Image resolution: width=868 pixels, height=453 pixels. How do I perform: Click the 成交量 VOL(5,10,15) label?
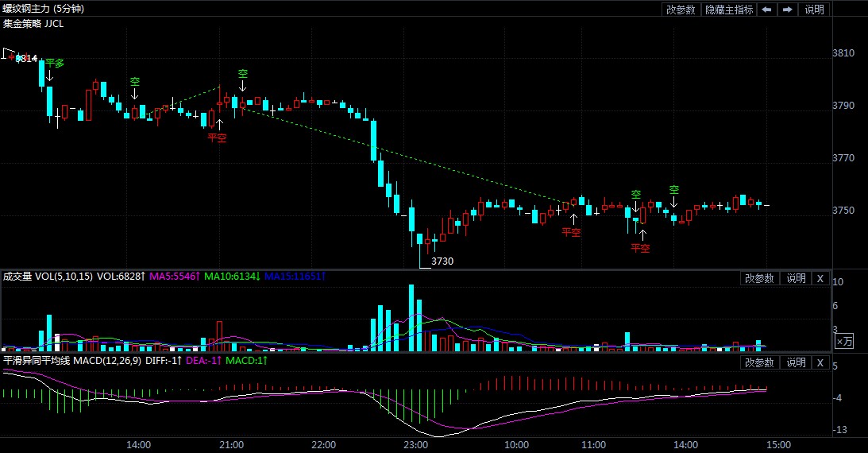48,276
